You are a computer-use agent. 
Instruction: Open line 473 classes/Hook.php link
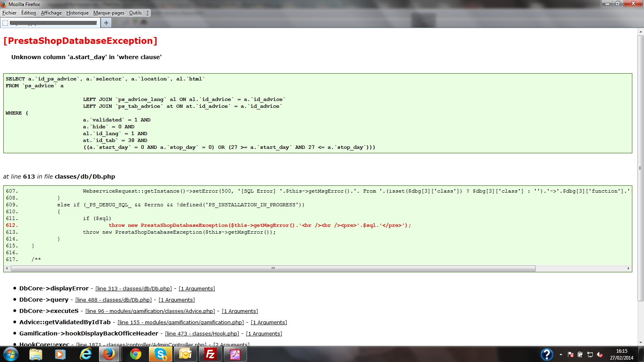pyautogui.click(x=202, y=334)
